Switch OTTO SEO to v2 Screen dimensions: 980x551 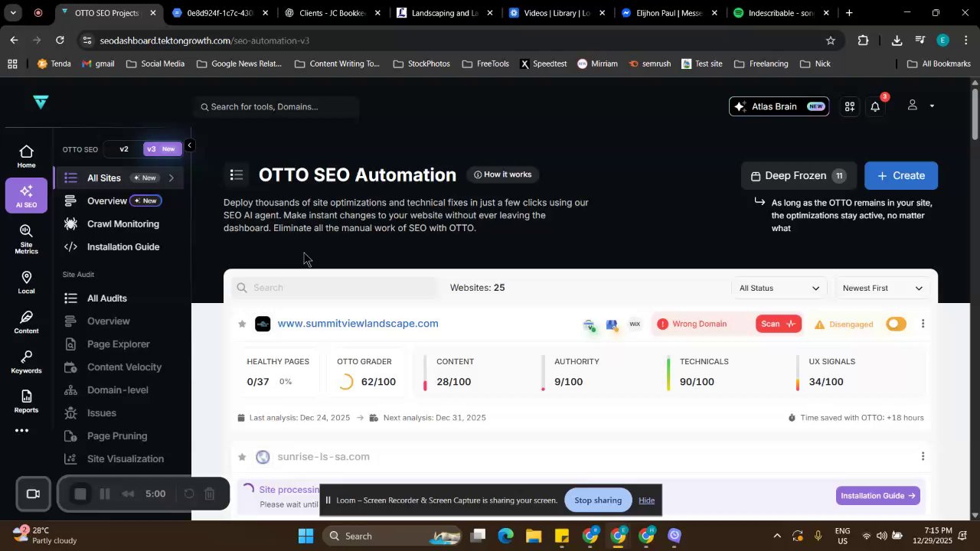pos(124,149)
